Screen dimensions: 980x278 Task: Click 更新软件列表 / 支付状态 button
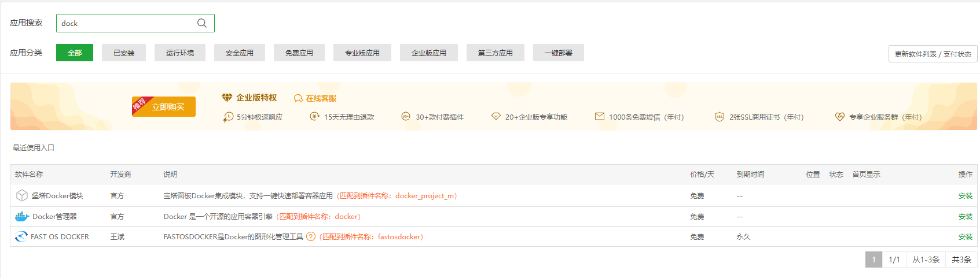click(933, 54)
